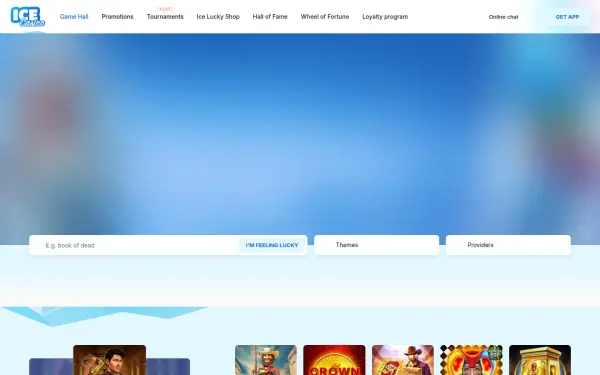600x375 pixels.
Task: Click the ICE Casino logo
Action: pyautogui.click(x=28, y=17)
